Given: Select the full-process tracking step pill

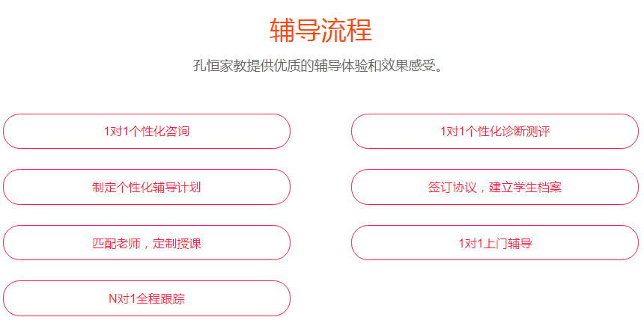Looking at the screenshot, I should coord(147,298).
